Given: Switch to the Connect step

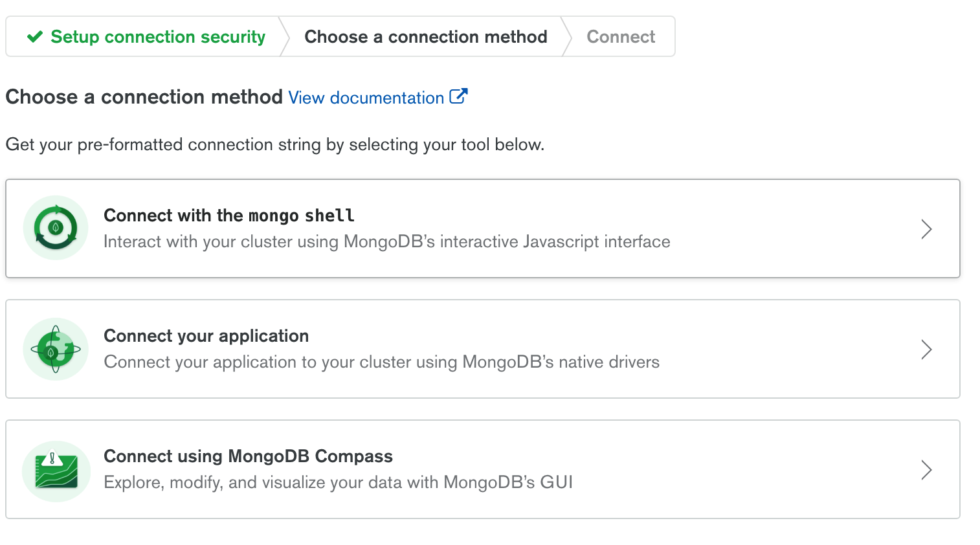Looking at the screenshot, I should [x=621, y=37].
